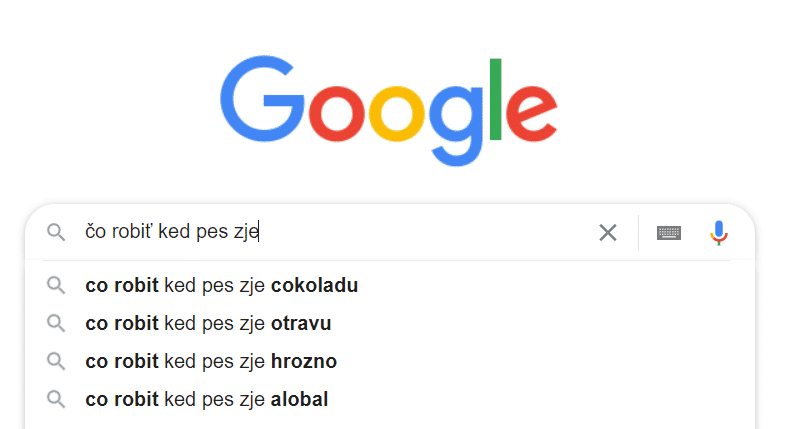Click magnifier icon beside the hrozno suggestion
794x429 pixels.
pyautogui.click(x=56, y=361)
